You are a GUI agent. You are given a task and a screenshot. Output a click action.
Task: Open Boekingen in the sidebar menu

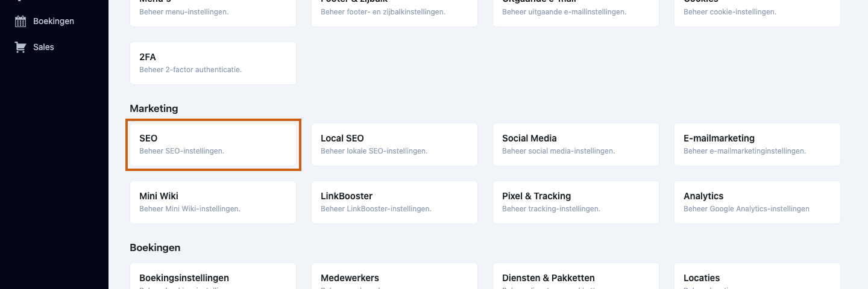coord(54,21)
